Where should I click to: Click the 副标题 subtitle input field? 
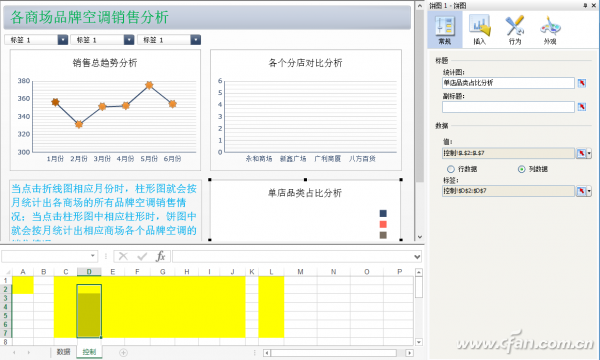(508, 107)
